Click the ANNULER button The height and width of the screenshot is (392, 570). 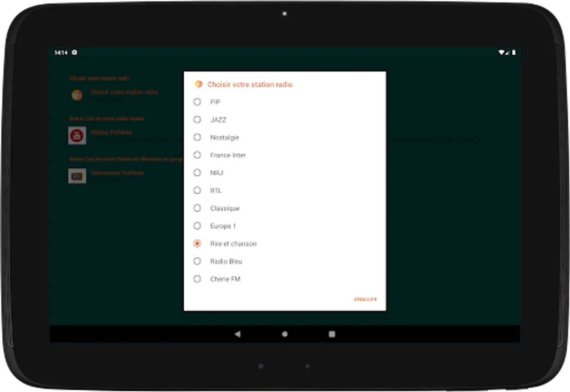(x=365, y=299)
